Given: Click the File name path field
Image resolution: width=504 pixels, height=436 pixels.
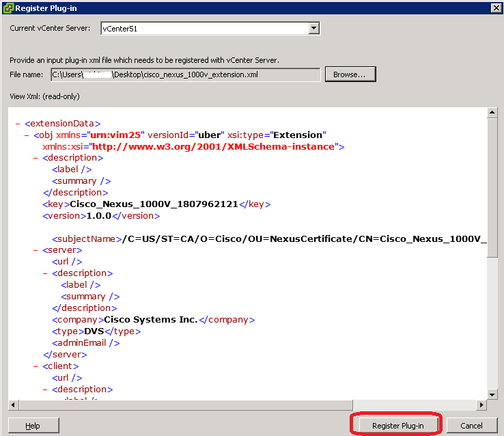Looking at the screenshot, I should (x=186, y=74).
